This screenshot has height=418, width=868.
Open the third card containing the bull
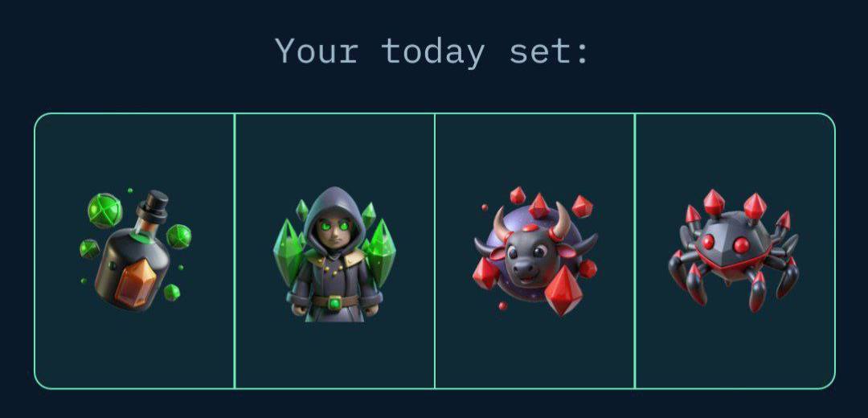(x=534, y=251)
